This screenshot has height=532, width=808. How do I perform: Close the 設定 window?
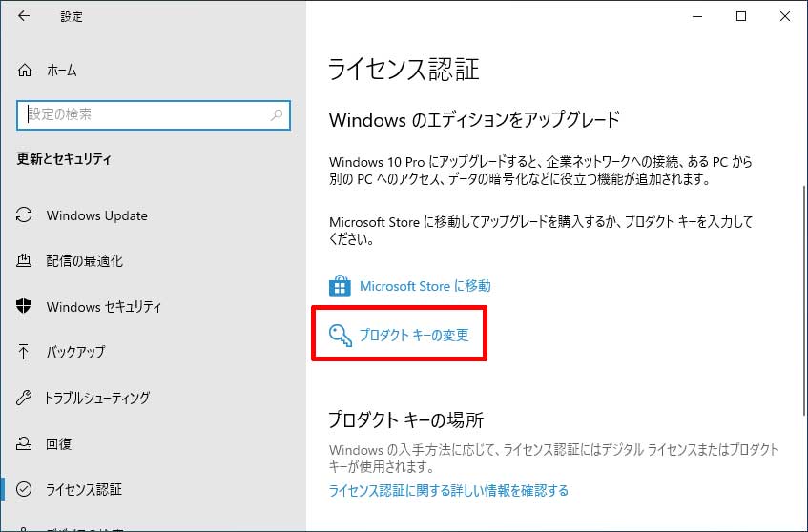[785, 16]
